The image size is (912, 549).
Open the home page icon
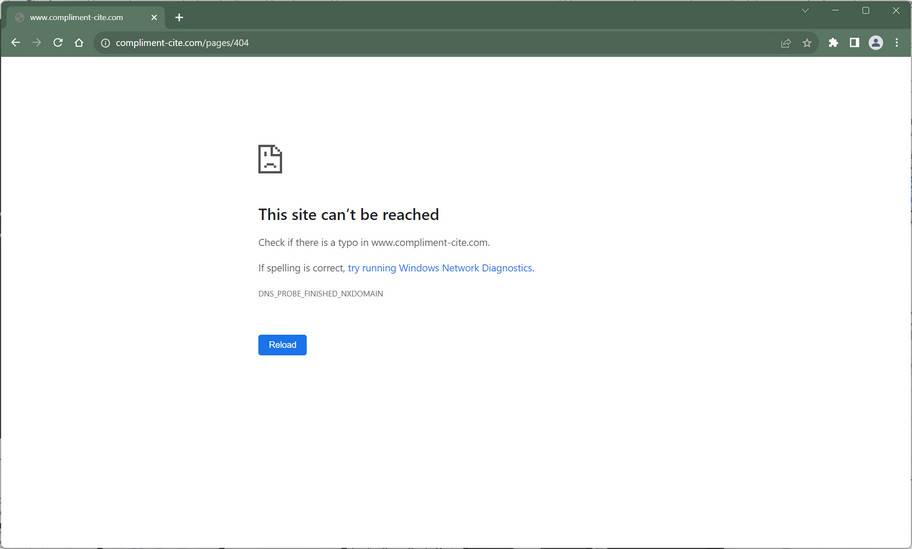point(79,42)
